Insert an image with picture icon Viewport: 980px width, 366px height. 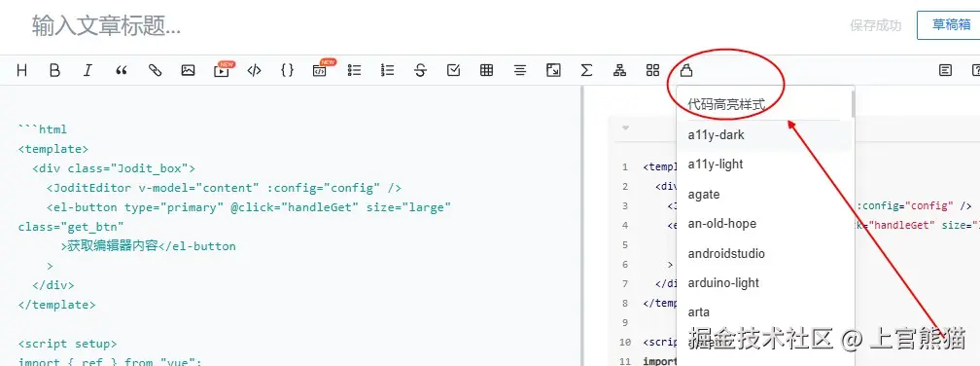189,71
